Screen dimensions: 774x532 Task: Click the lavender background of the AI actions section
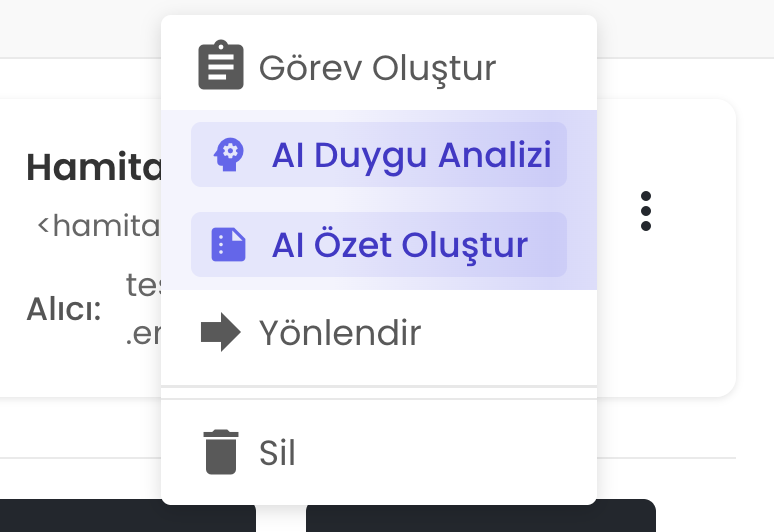pyautogui.click(x=582, y=200)
